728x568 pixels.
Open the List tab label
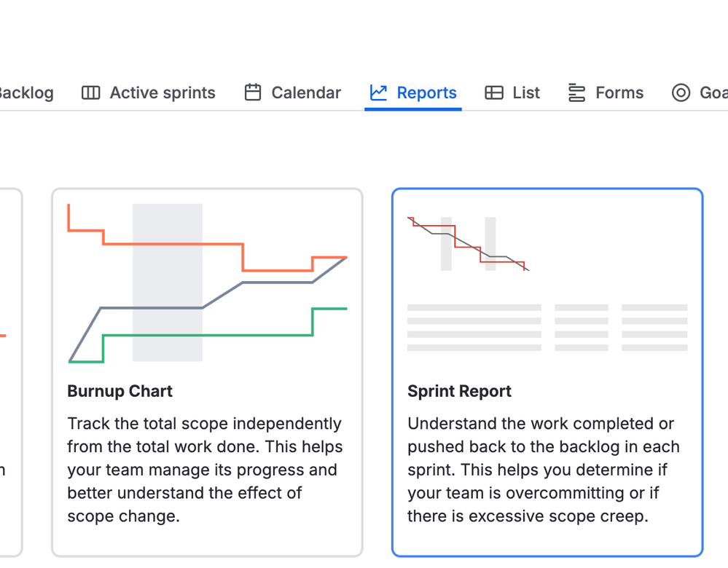click(526, 93)
